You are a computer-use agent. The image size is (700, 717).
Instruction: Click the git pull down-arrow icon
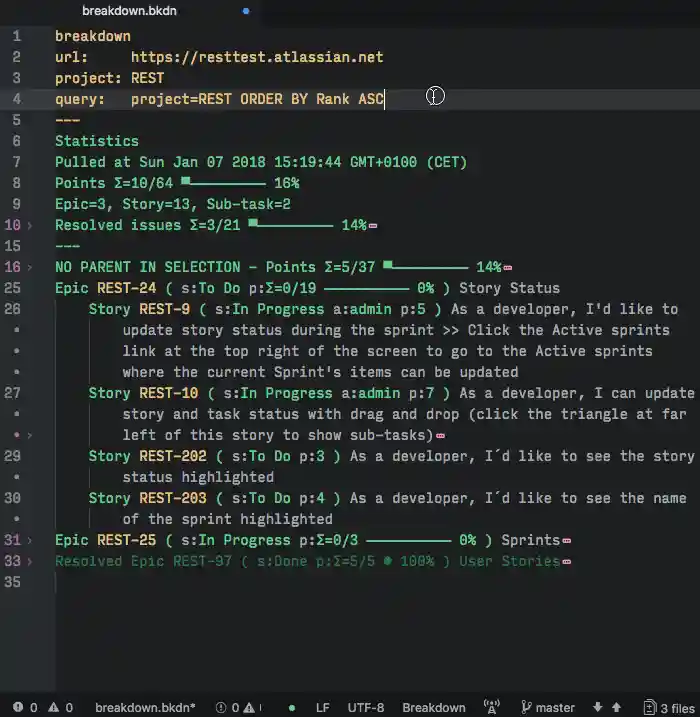click(598, 707)
